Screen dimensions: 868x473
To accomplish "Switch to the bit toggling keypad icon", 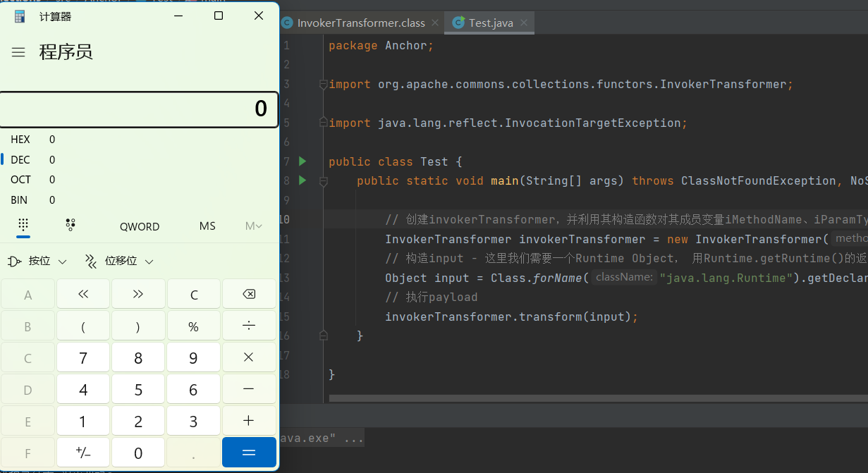I will pos(71,226).
